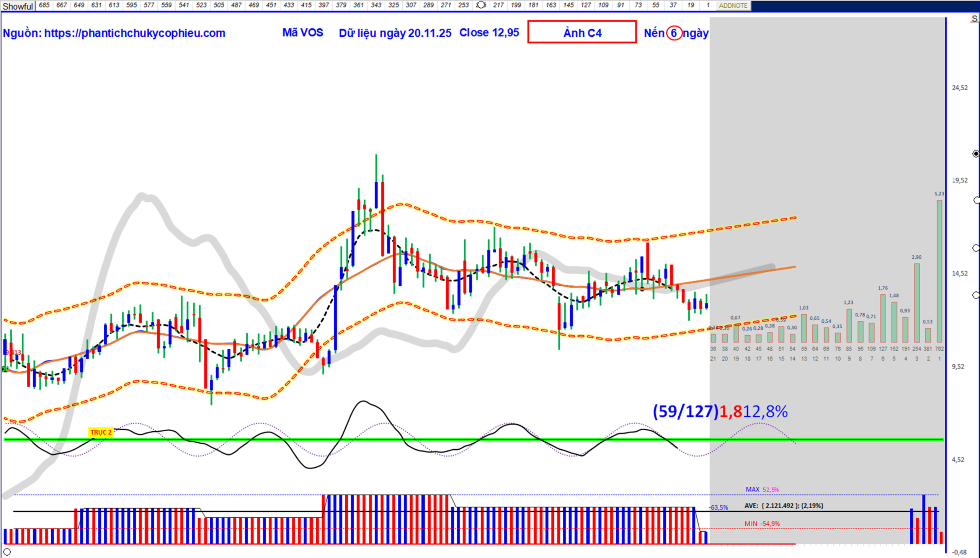Screen dimensions: 980x558
Task: Click the cycle bar labeled 2,90
Action: pos(916,302)
